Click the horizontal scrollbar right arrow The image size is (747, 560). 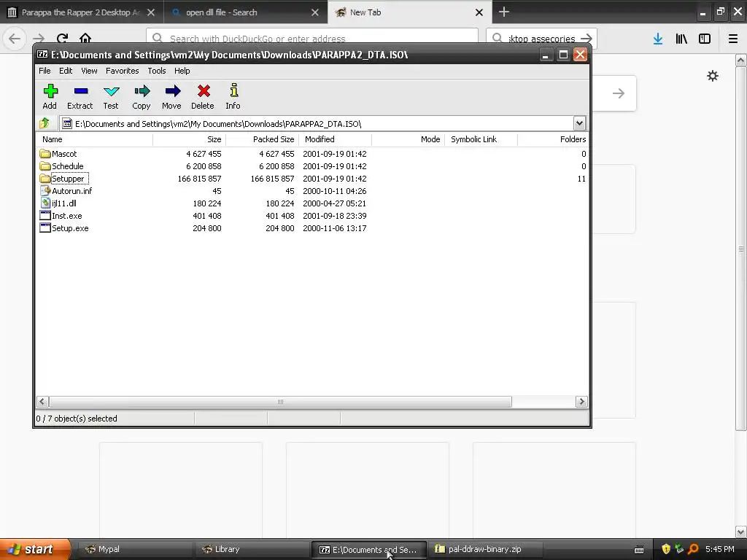(x=581, y=402)
